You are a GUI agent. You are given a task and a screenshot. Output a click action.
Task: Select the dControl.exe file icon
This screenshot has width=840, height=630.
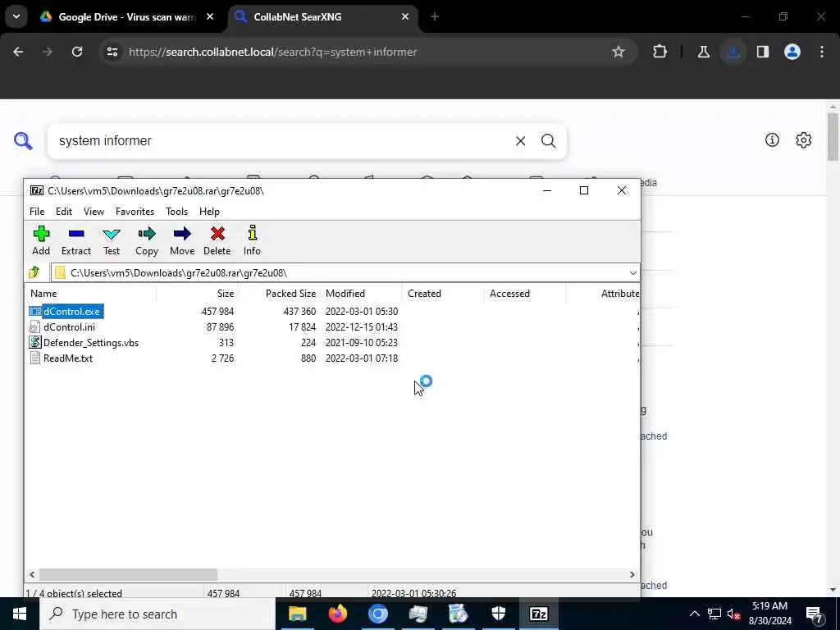coord(34,311)
